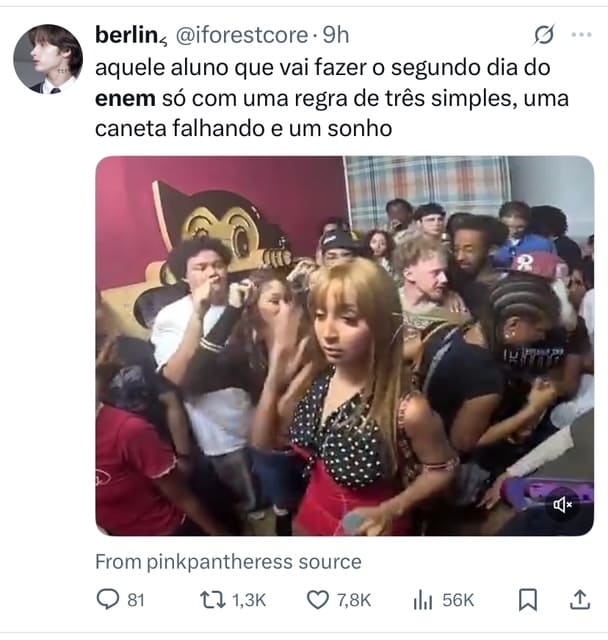Open the view analytics bar chart icon
Viewport: 608px width, 640px height.
tap(421, 599)
